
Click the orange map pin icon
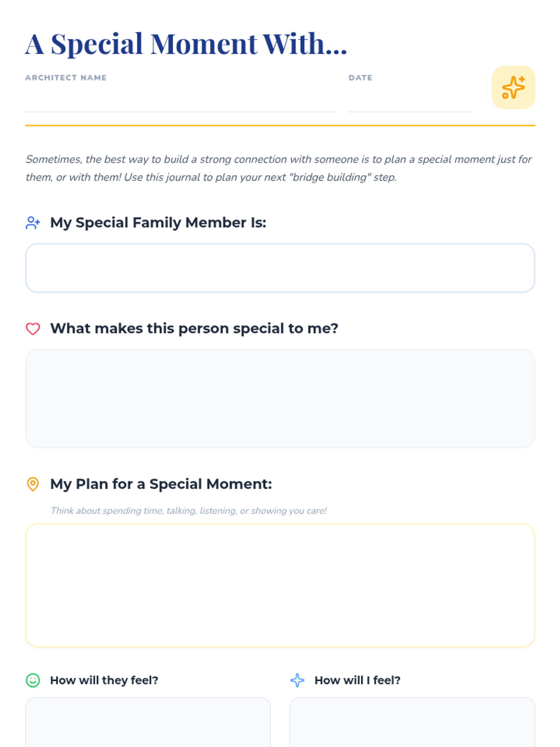[33, 484]
